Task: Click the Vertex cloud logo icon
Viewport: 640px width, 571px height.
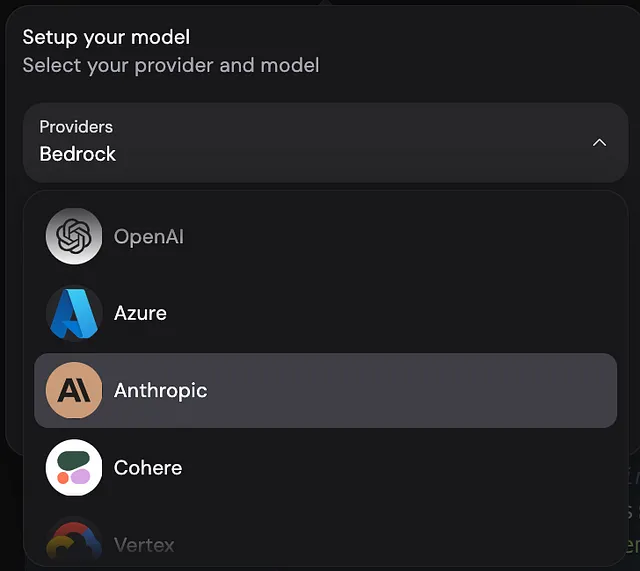Action: pos(74,543)
